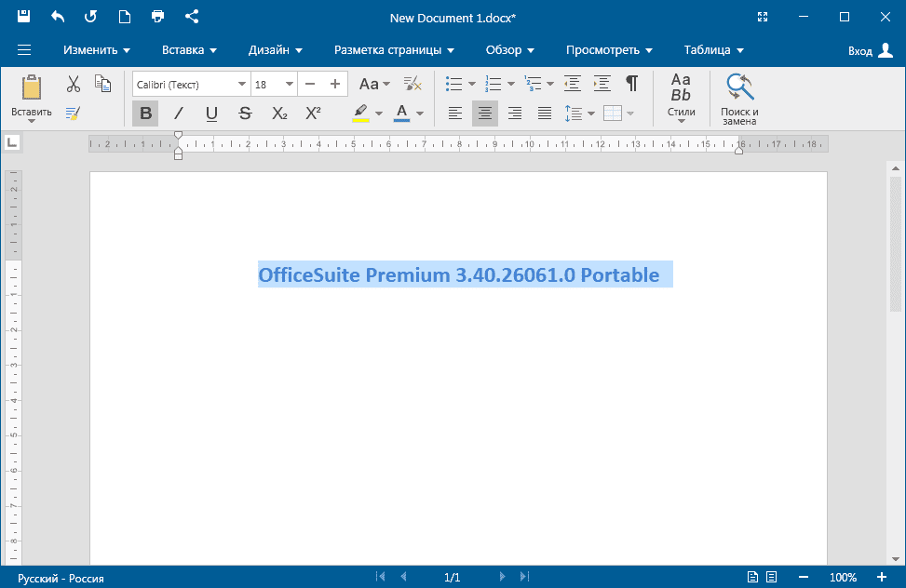The image size is (906, 588).
Task: Create a new document
Action: (124, 16)
